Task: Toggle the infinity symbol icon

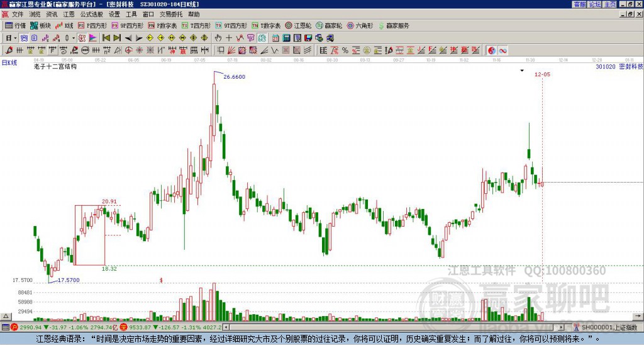Action: (x=502, y=50)
